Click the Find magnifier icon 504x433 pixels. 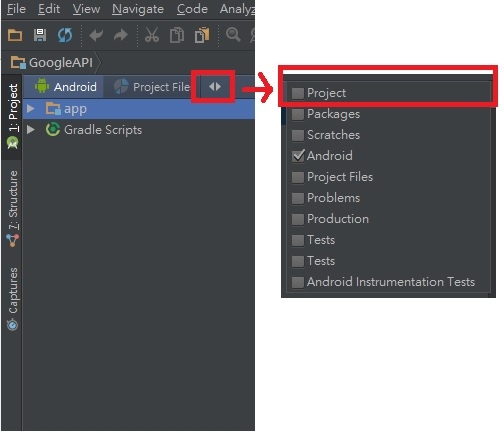click(x=233, y=35)
